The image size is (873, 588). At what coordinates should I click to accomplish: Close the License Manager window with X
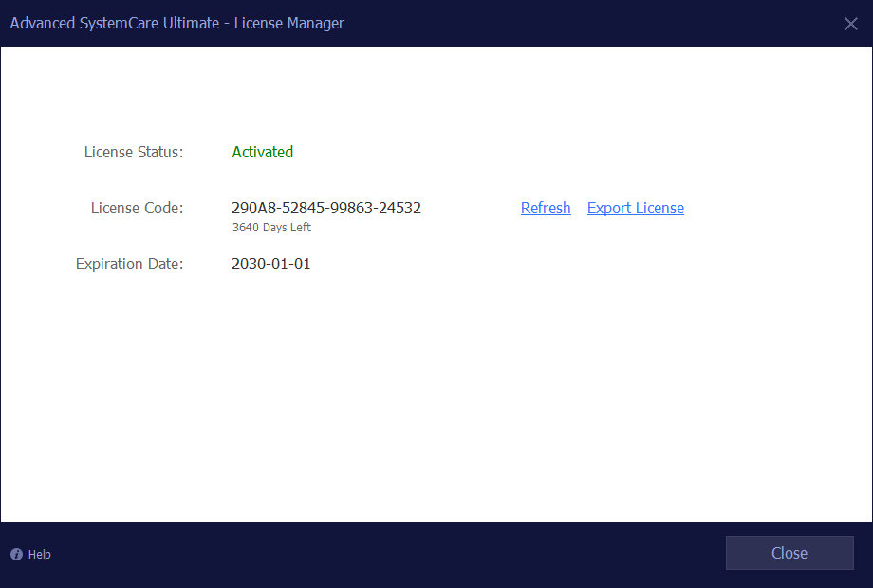(851, 24)
